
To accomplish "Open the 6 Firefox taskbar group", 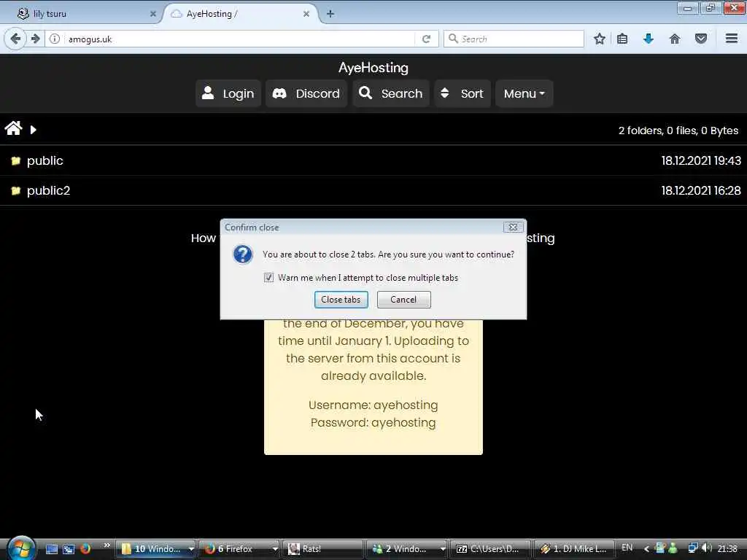I will click(239, 549).
